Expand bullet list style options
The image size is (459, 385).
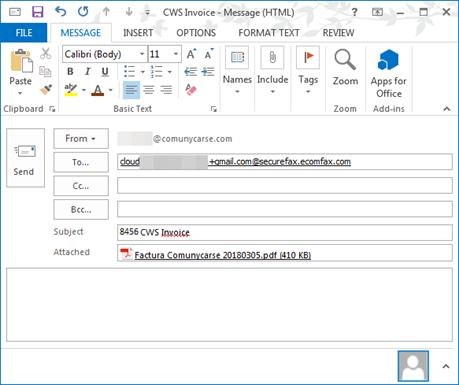[x=143, y=72]
